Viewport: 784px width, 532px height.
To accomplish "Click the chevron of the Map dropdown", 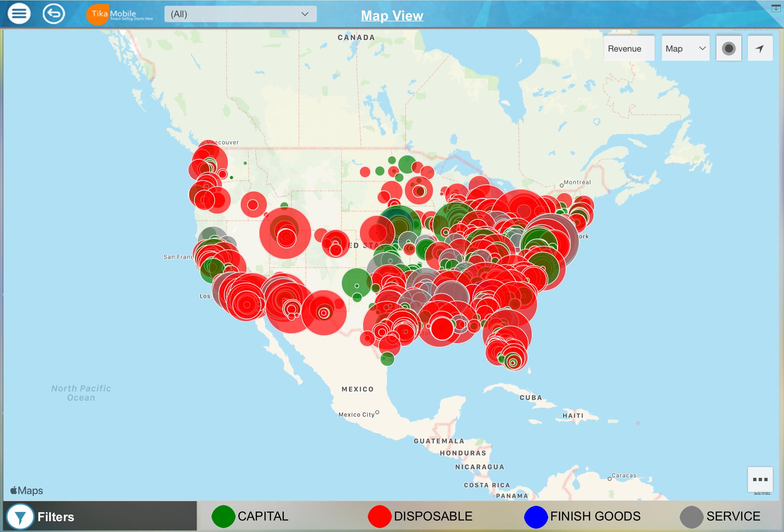I will pyautogui.click(x=703, y=48).
